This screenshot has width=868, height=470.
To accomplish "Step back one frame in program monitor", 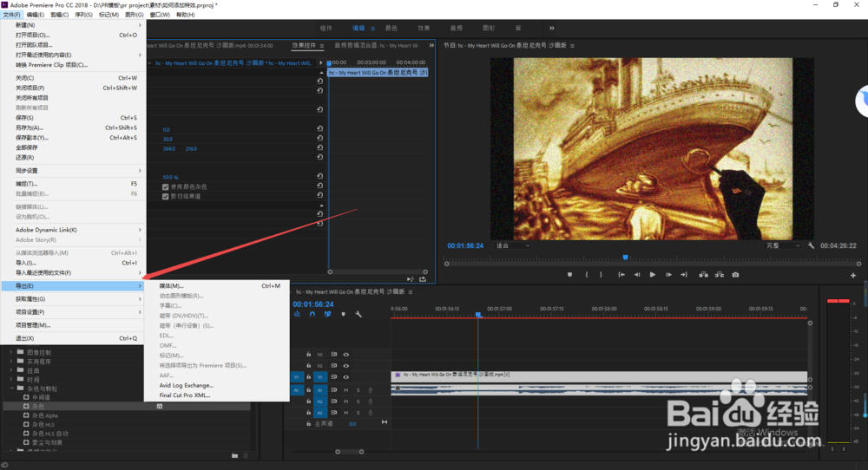I will point(637,275).
